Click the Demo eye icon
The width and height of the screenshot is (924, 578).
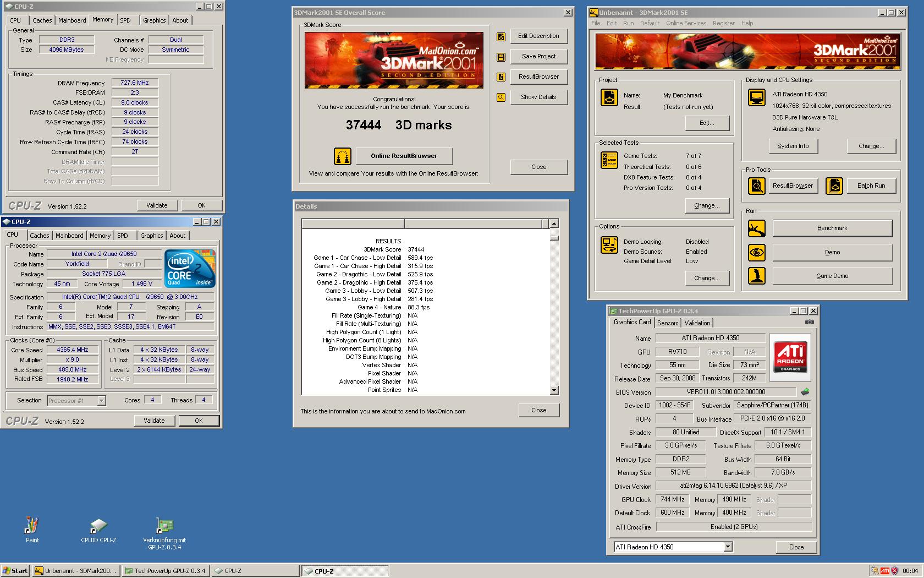click(x=757, y=253)
